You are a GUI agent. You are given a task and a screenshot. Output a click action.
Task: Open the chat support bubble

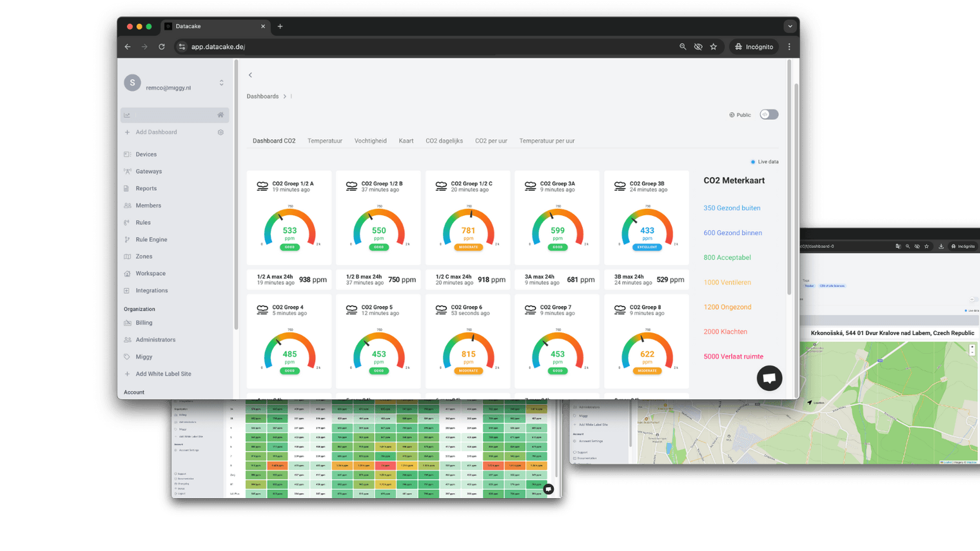click(769, 378)
